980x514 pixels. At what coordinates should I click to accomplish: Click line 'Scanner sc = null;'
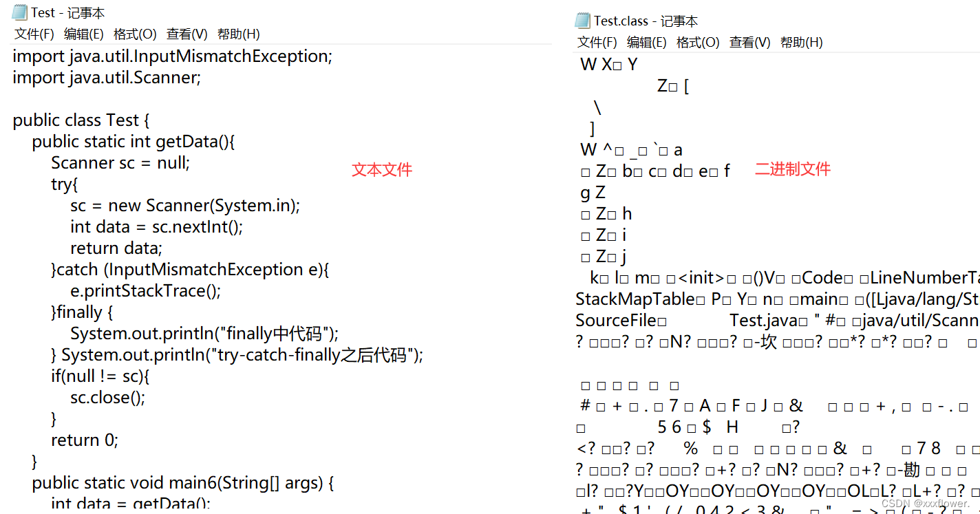(x=120, y=163)
